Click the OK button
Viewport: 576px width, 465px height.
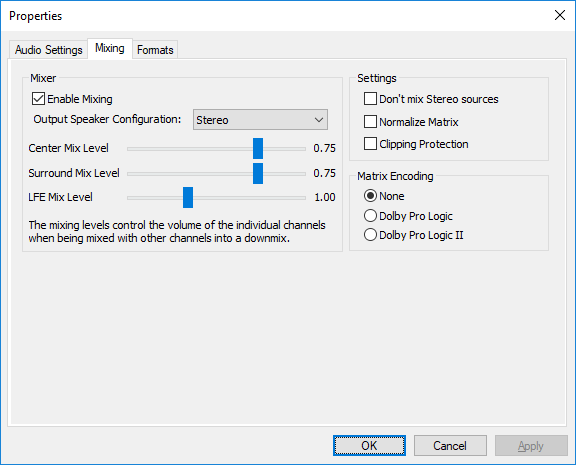click(369, 446)
